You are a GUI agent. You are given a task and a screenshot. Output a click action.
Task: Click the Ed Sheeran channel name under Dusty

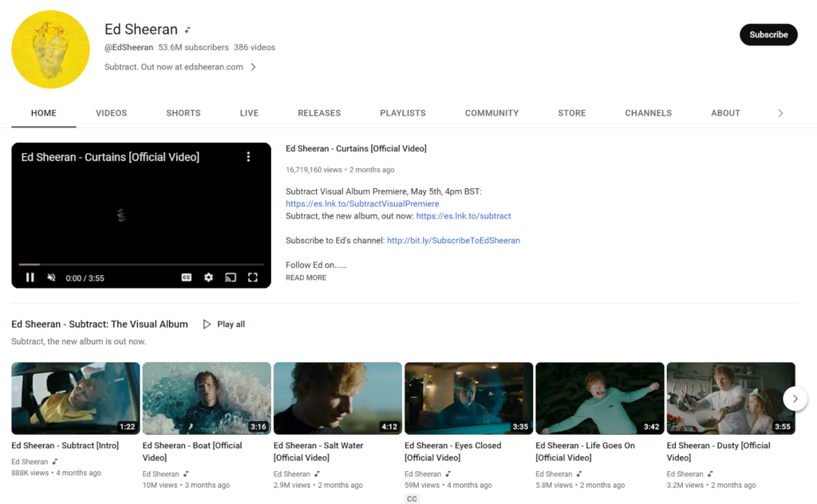click(x=685, y=474)
